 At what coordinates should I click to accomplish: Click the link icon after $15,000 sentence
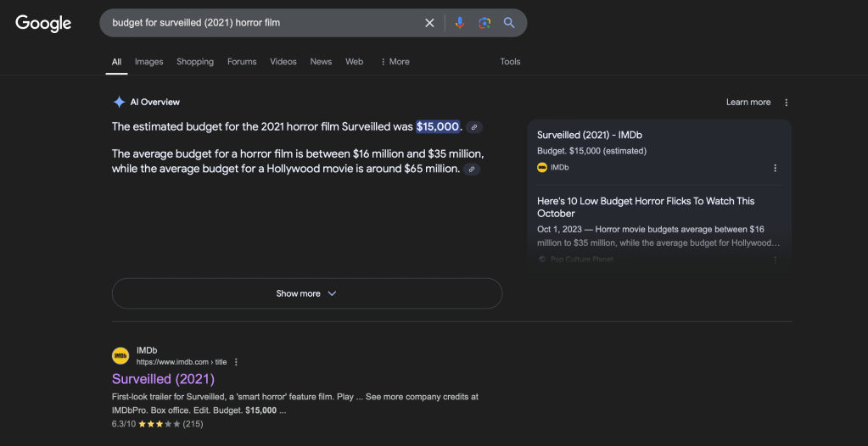474,127
